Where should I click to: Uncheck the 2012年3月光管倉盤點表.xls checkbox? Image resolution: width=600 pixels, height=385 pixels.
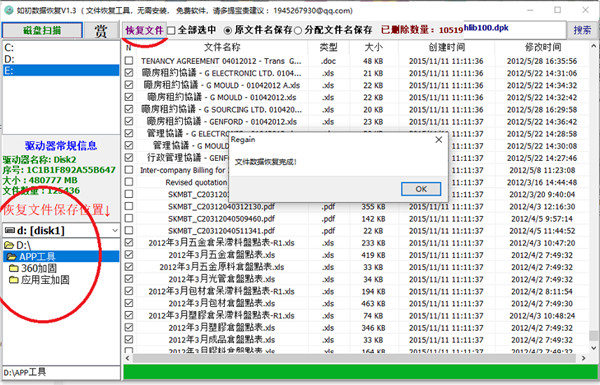pos(129,279)
